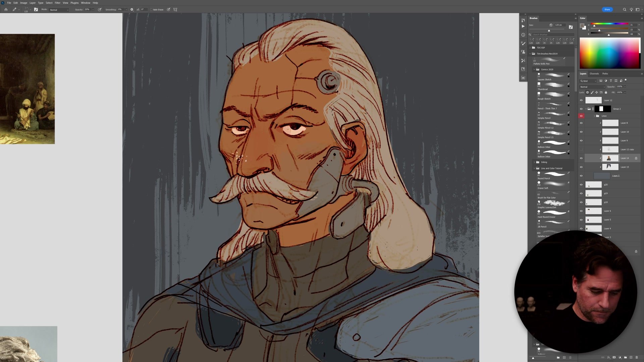
Task: Filter layers by adjustment layers icon
Action: tap(606, 81)
